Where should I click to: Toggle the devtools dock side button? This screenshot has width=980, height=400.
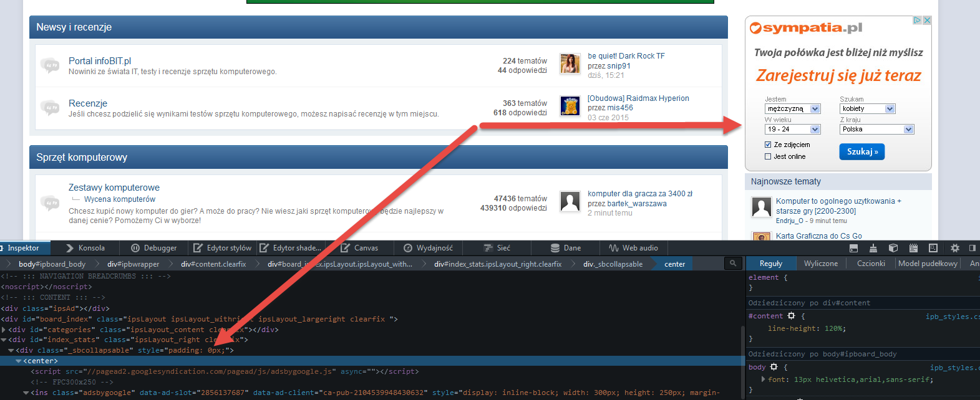tap(972, 248)
